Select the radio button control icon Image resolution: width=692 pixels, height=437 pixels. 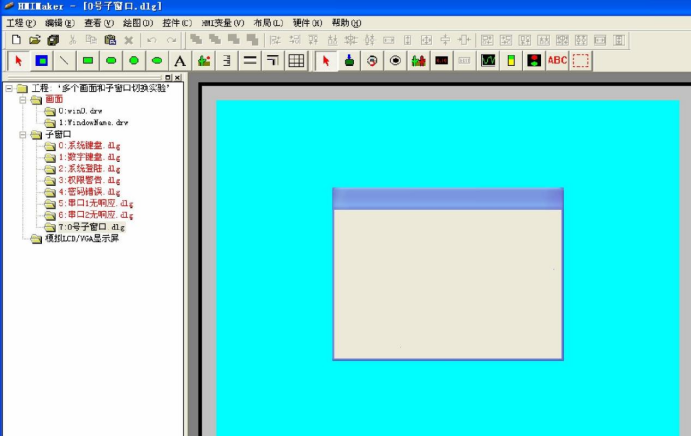tap(395, 60)
